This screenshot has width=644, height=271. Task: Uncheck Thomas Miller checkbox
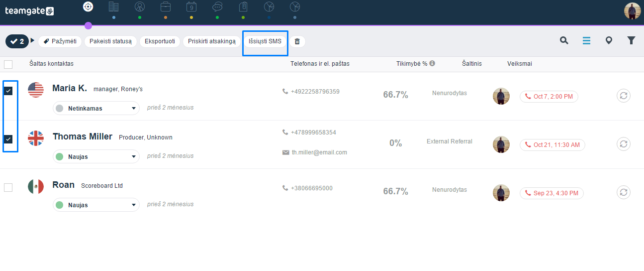tap(8, 139)
